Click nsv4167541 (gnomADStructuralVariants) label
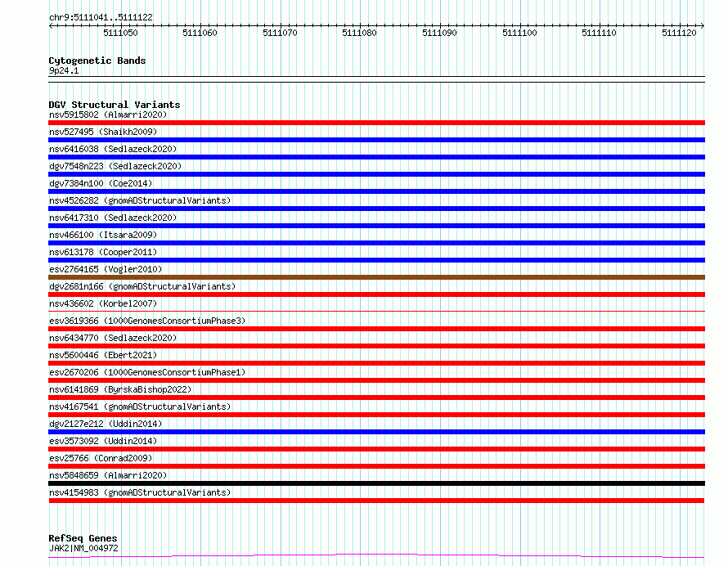The height and width of the screenshot is (566, 728). tap(140, 407)
